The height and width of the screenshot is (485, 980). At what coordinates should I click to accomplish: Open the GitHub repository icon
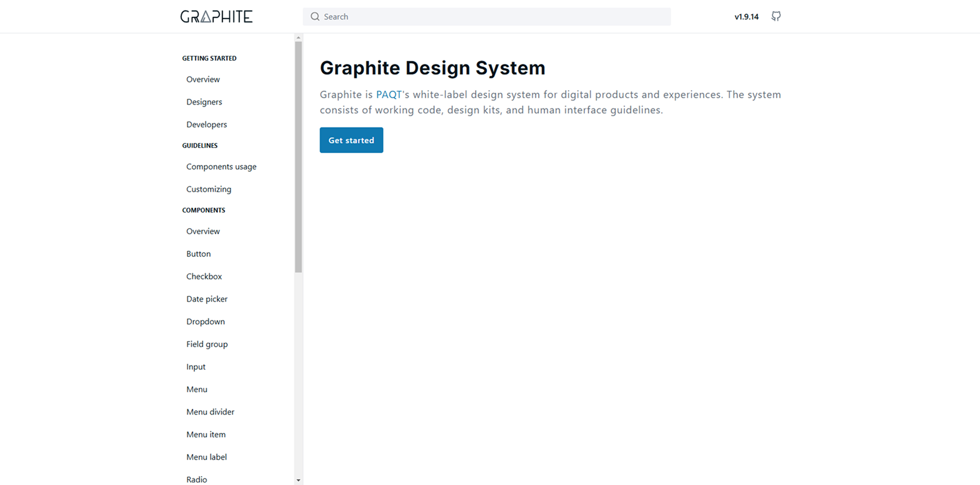(776, 17)
